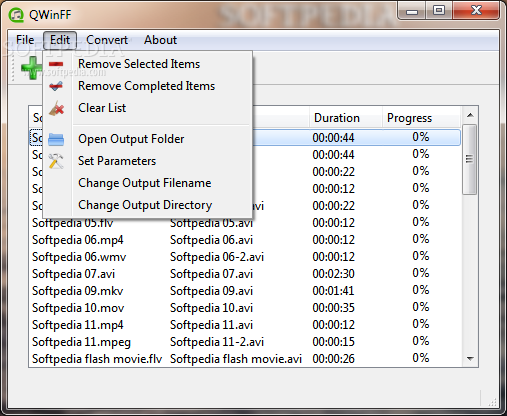The width and height of the screenshot is (507, 416).
Task: Click output name Softpedia 09.avi
Action: [212, 291]
